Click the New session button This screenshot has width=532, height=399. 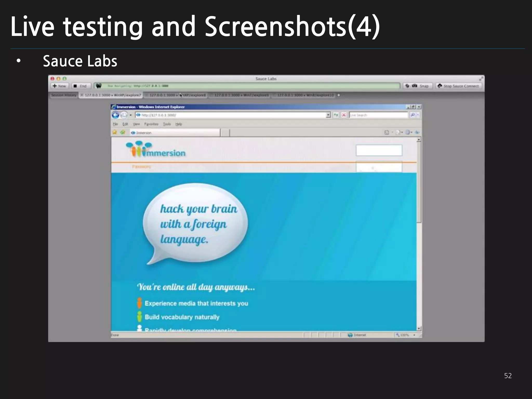pyautogui.click(x=59, y=86)
